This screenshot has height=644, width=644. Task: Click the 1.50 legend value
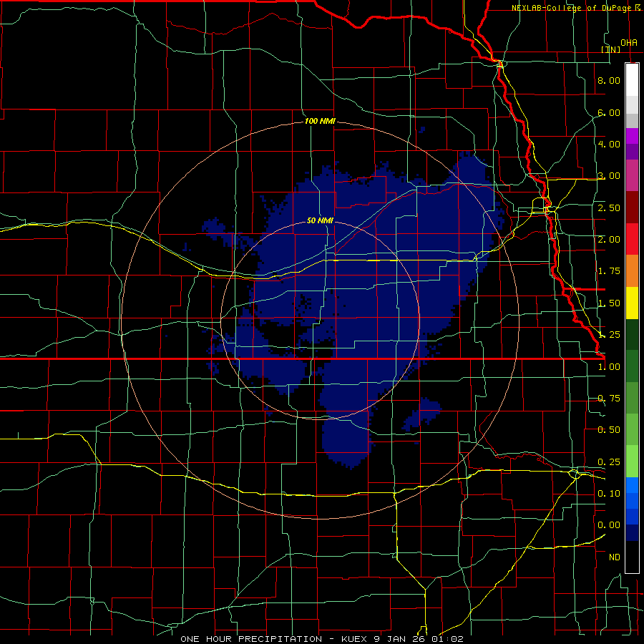pos(609,303)
